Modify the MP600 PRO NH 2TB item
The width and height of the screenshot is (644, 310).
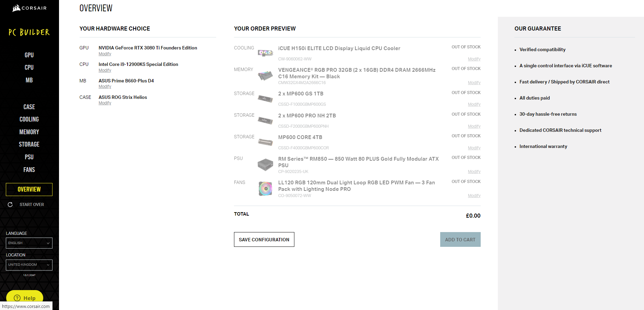pos(474,126)
